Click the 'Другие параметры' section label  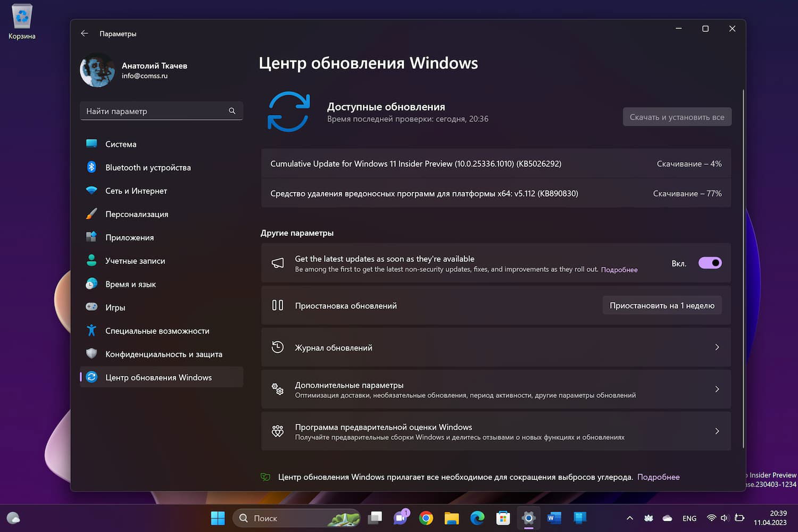[297, 233]
